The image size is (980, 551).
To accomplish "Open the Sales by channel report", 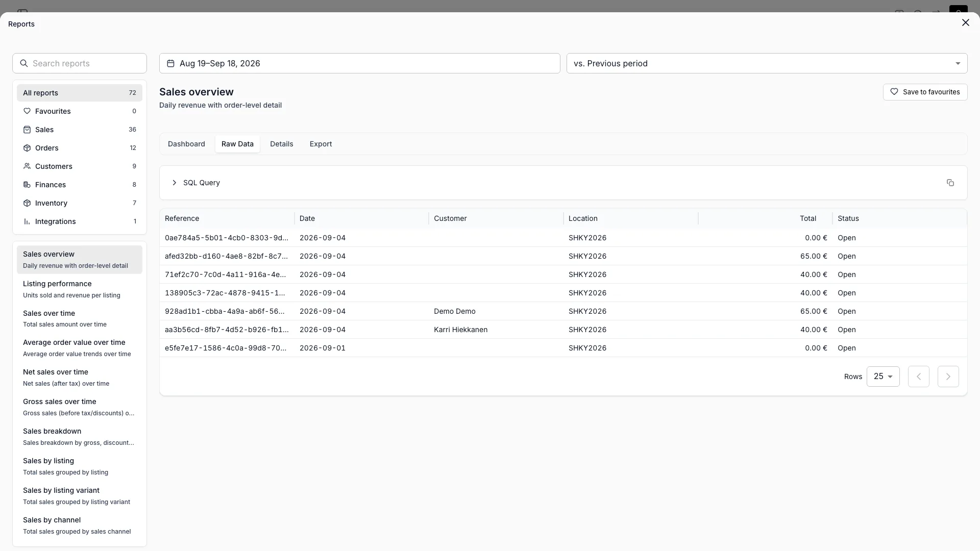I will (x=80, y=525).
